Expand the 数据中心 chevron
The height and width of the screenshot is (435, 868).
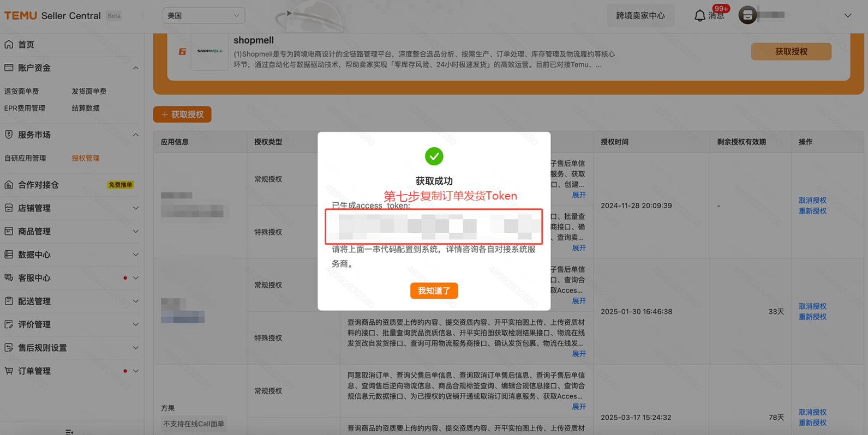pyautogui.click(x=135, y=255)
